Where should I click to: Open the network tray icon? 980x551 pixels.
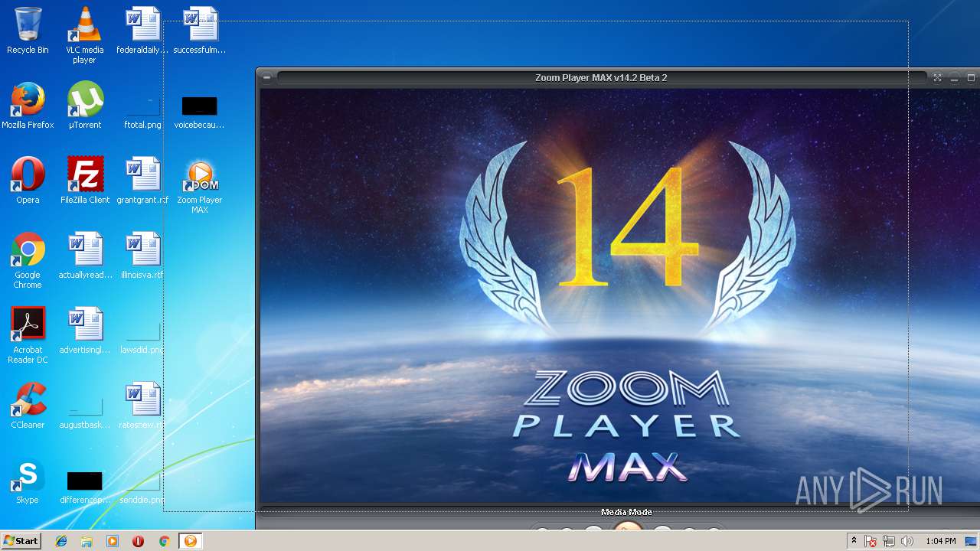point(889,542)
